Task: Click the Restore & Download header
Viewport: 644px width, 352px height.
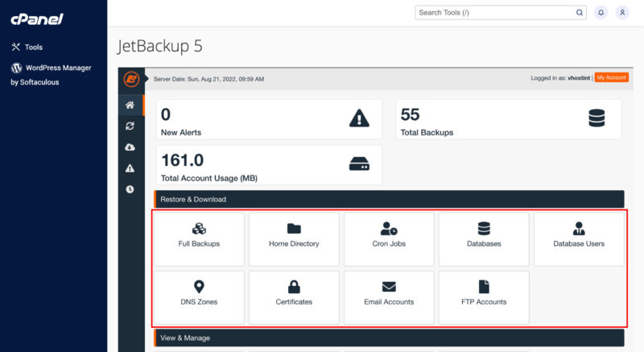Action: 389,199
